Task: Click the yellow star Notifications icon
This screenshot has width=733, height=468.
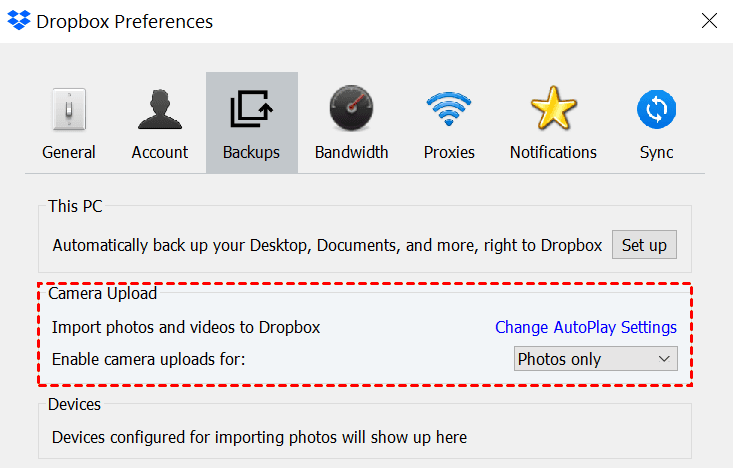Action: [x=553, y=110]
